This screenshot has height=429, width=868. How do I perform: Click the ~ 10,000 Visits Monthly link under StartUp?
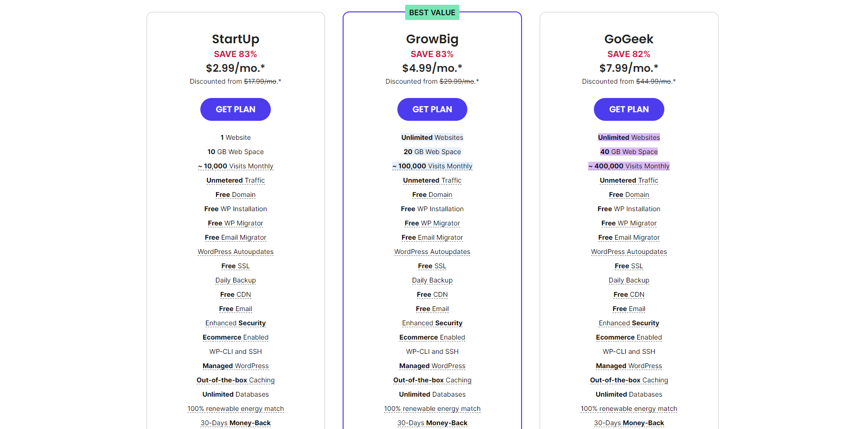235,166
